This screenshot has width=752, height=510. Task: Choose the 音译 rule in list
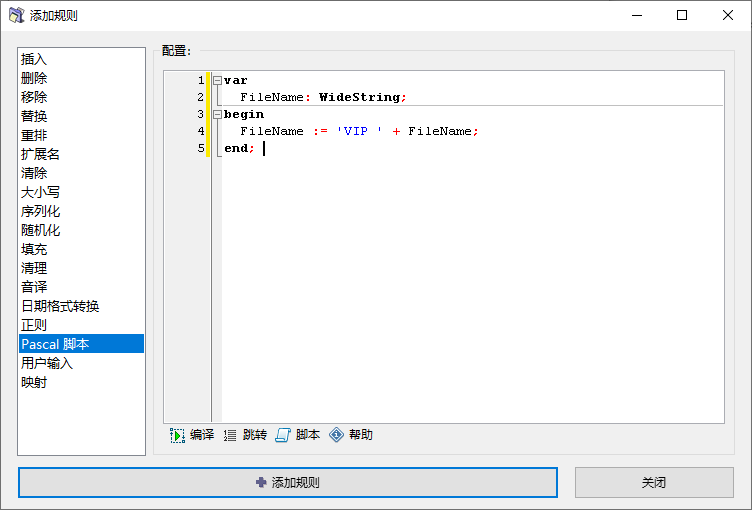[x=81, y=287]
